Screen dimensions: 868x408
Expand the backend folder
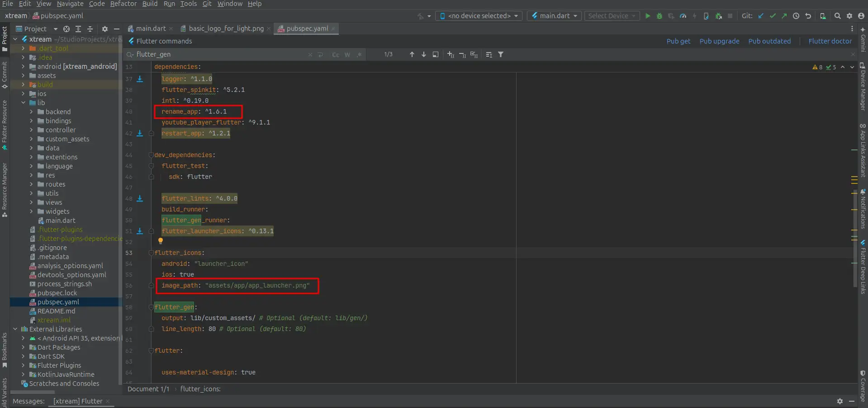pos(31,112)
